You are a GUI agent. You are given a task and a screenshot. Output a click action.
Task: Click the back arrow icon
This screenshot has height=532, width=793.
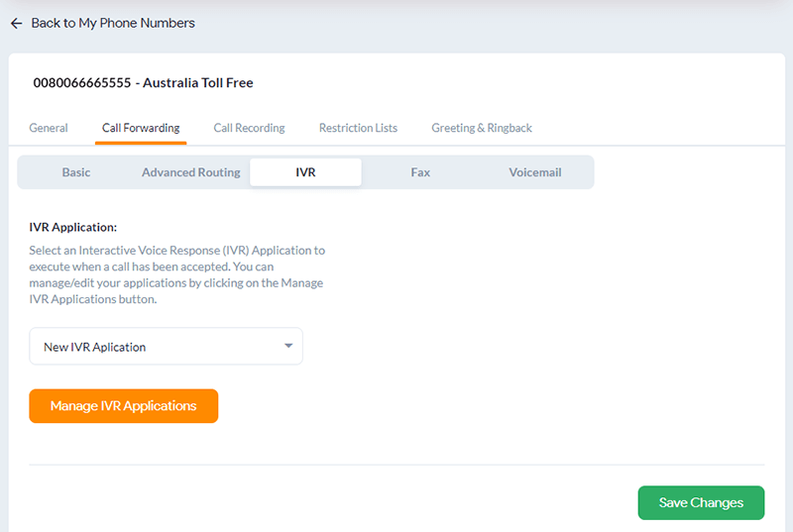[x=17, y=23]
